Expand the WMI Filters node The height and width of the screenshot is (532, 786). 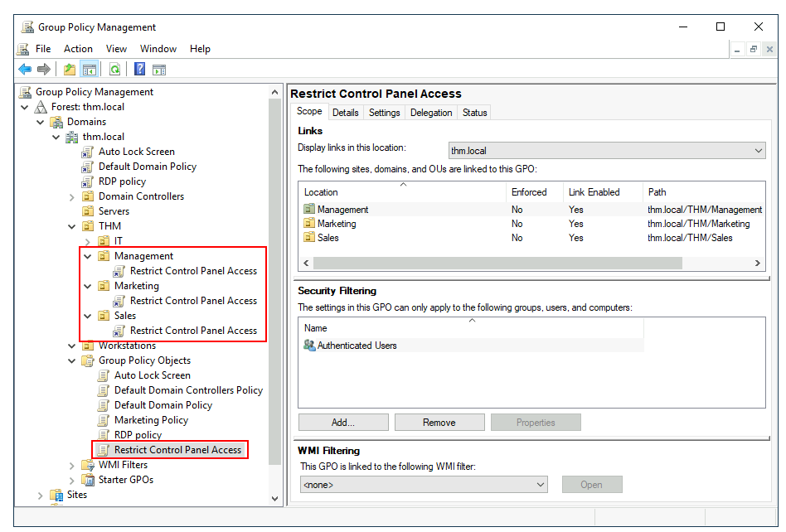coord(72,465)
